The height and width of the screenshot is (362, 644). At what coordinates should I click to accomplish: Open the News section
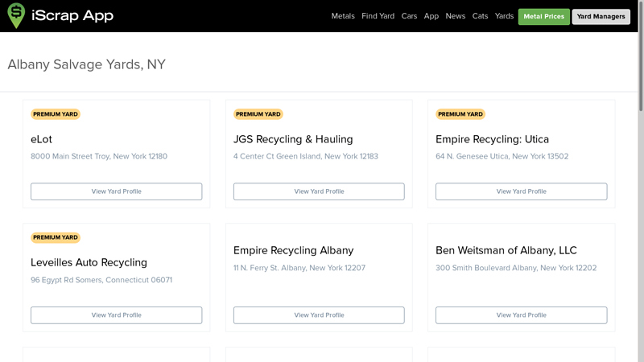point(456,16)
